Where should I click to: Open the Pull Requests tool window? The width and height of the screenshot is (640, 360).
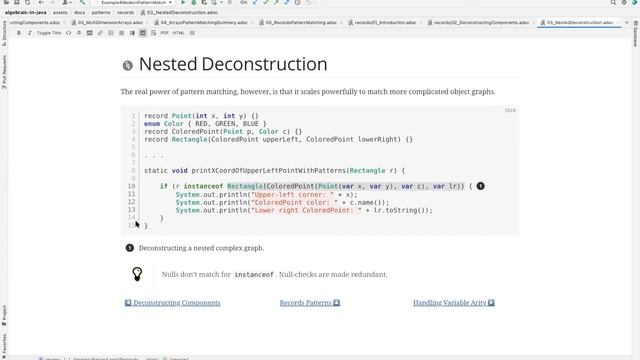(4, 73)
